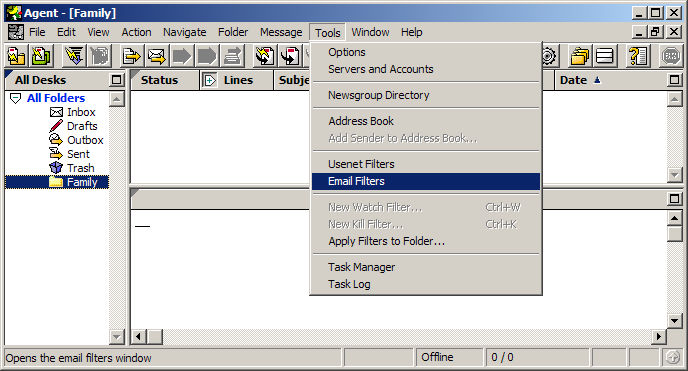Screen dimensions: 688x371
Task: Click the pane layout toolbar icon
Action: [605, 56]
